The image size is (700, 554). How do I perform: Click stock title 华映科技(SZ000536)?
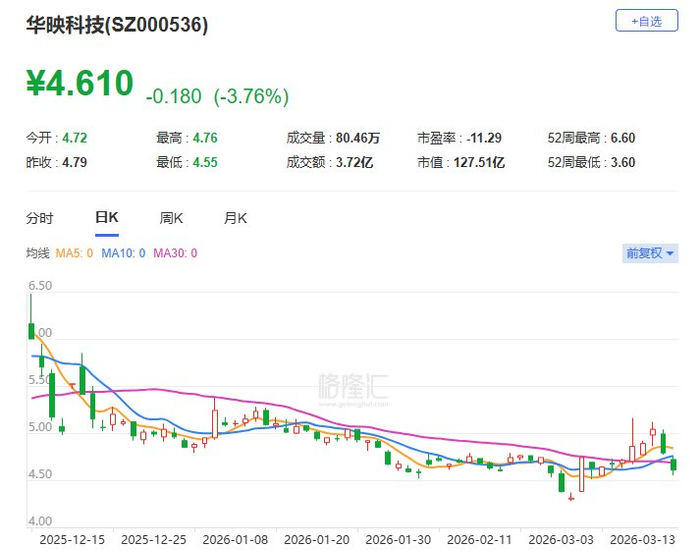pos(117,25)
